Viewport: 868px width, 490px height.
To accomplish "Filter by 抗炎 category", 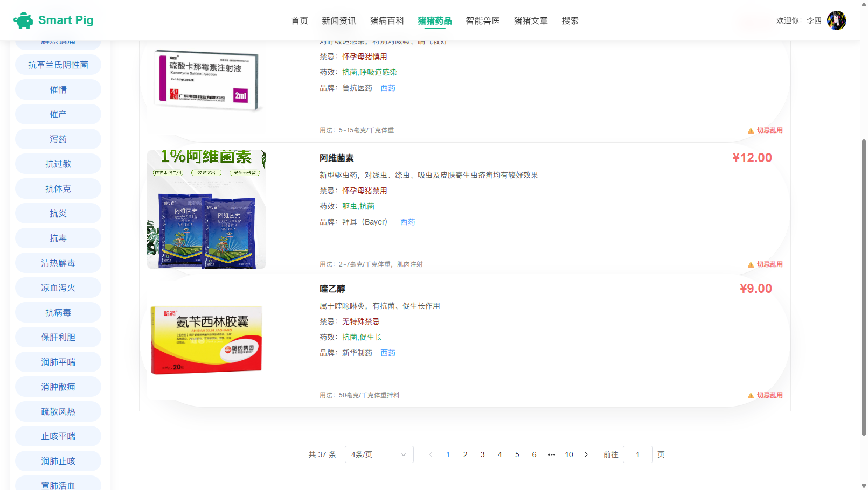I will click(x=58, y=213).
